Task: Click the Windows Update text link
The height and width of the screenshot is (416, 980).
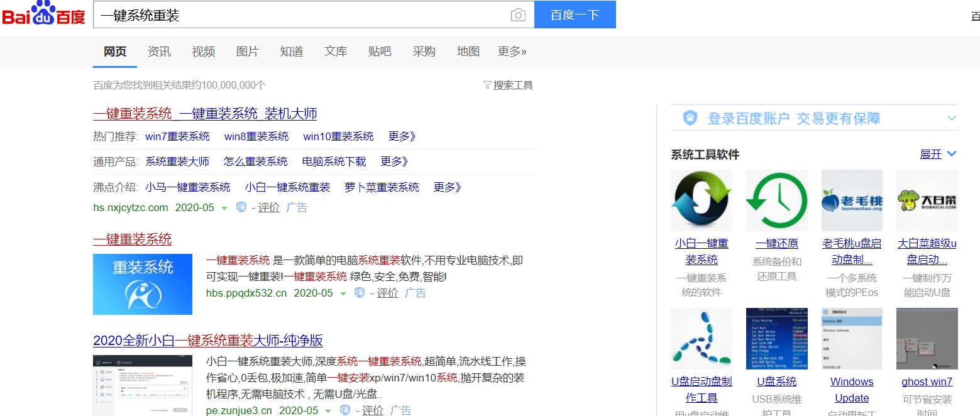Action: pyautogui.click(x=852, y=390)
